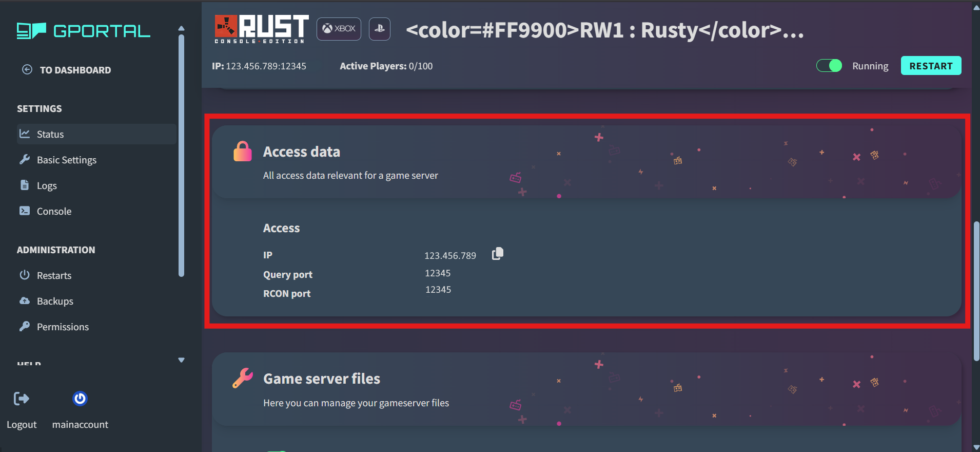Click the Xbox platform badge
Screen dimensions: 980x452
pos(339,29)
